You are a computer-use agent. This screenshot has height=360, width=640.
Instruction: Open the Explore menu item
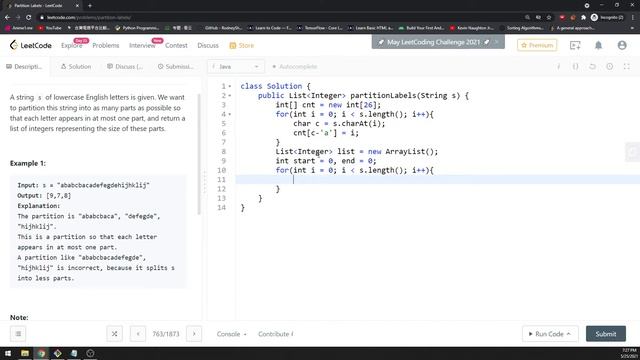[71, 45]
